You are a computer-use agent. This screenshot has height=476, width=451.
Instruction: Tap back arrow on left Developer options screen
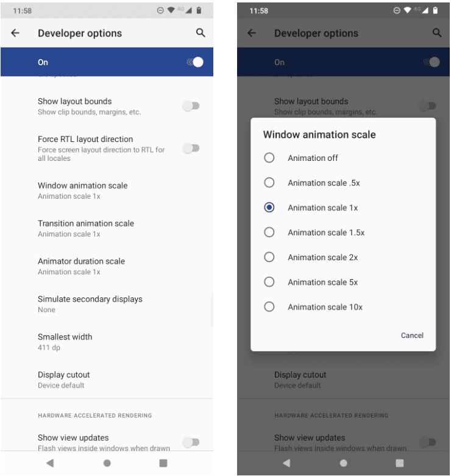[15, 33]
